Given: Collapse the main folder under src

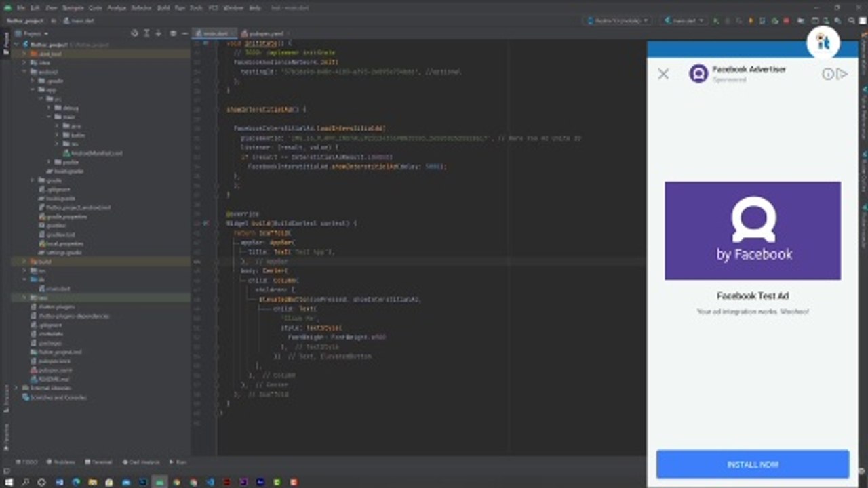Looking at the screenshot, I should coord(50,117).
